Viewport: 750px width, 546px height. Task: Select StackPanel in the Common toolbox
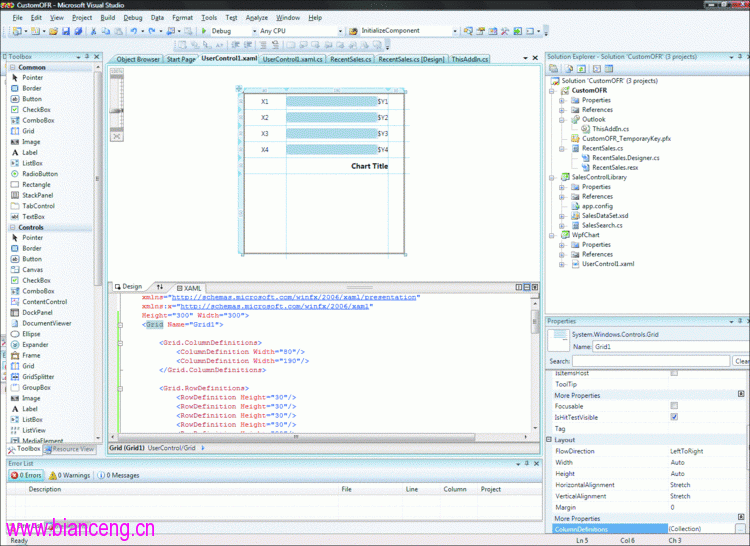pyautogui.click(x=37, y=195)
